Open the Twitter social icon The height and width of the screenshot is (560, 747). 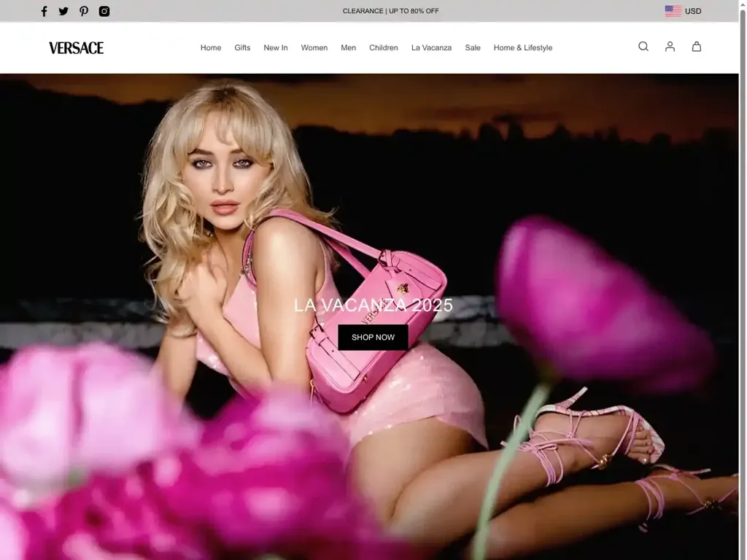coord(63,11)
